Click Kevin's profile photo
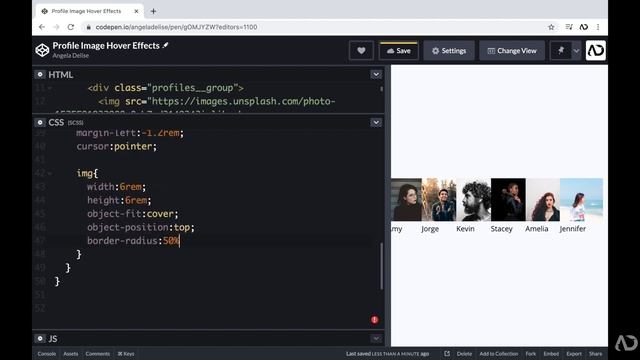 coord(473,200)
